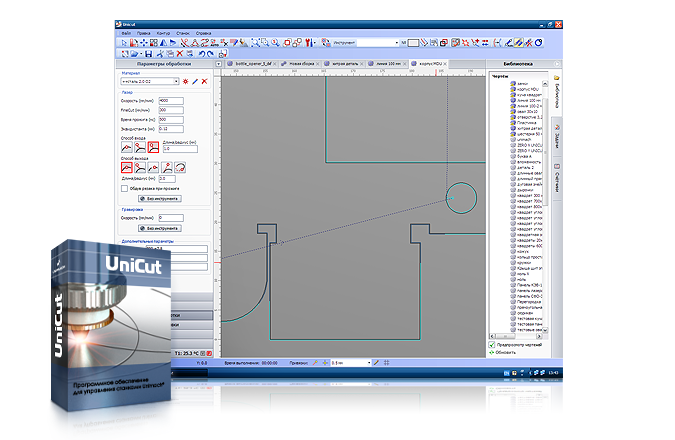Screen dimensions: 675x440
Task: Click the grid hash icon in status bar
Action: [x=387, y=363]
